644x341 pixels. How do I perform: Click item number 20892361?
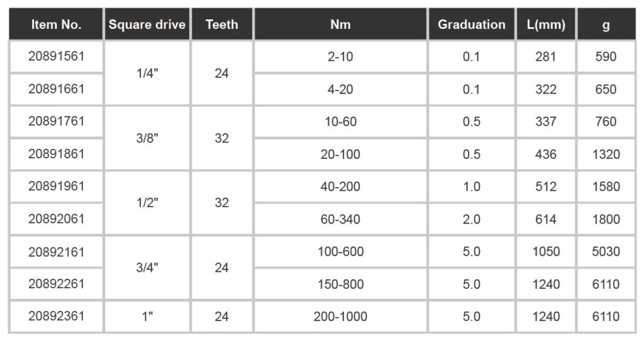[56, 316]
